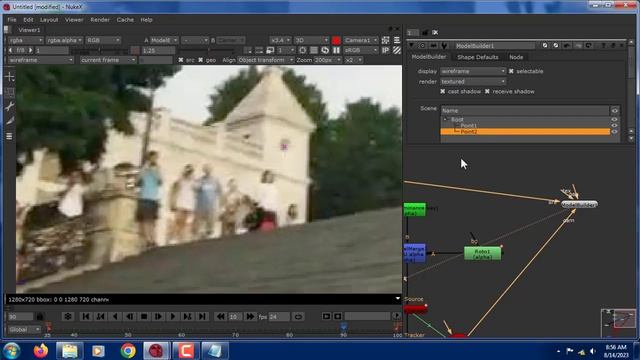Play forward in the viewer
This screenshot has height=360, width=640.
(x=173, y=316)
